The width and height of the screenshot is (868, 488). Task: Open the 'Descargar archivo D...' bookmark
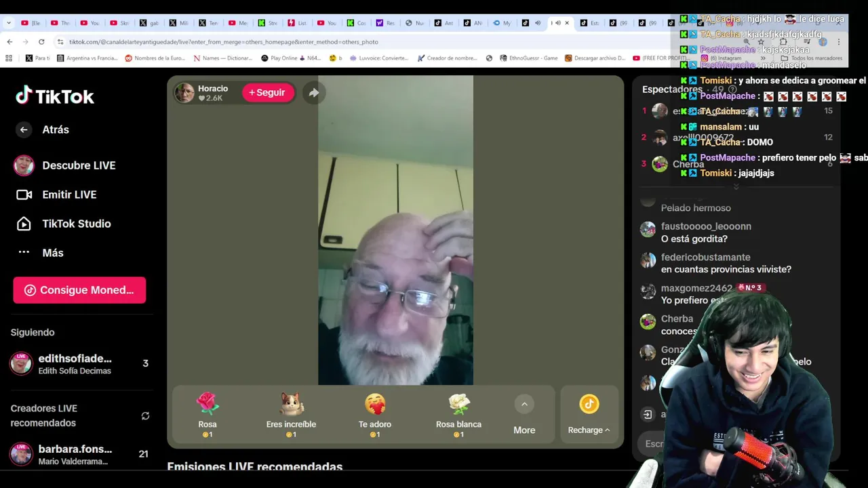point(595,58)
